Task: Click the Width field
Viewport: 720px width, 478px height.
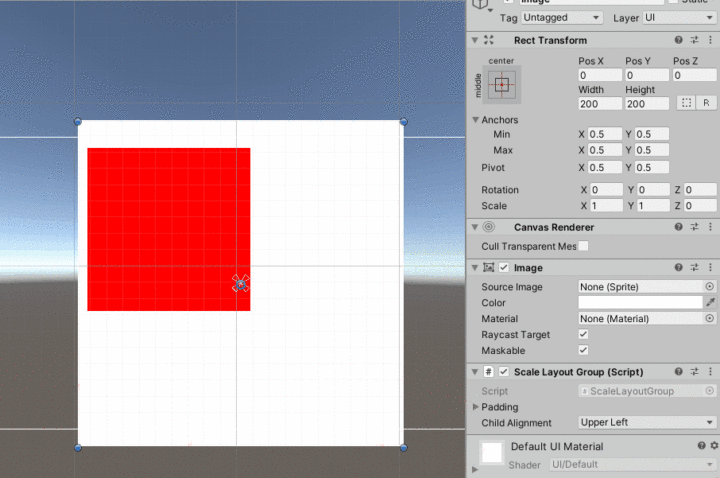Action: point(600,104)
